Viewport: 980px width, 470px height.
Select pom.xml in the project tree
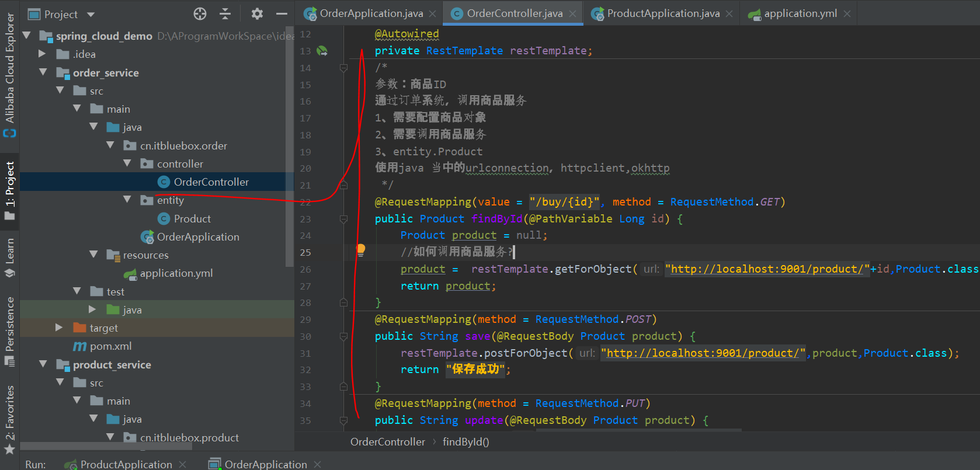(110, 346)
